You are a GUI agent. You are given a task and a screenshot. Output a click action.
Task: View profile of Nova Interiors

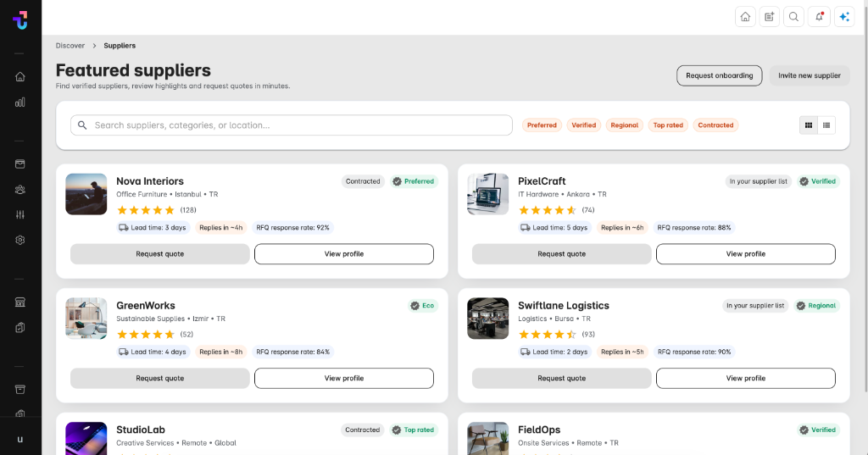(344, 254)
